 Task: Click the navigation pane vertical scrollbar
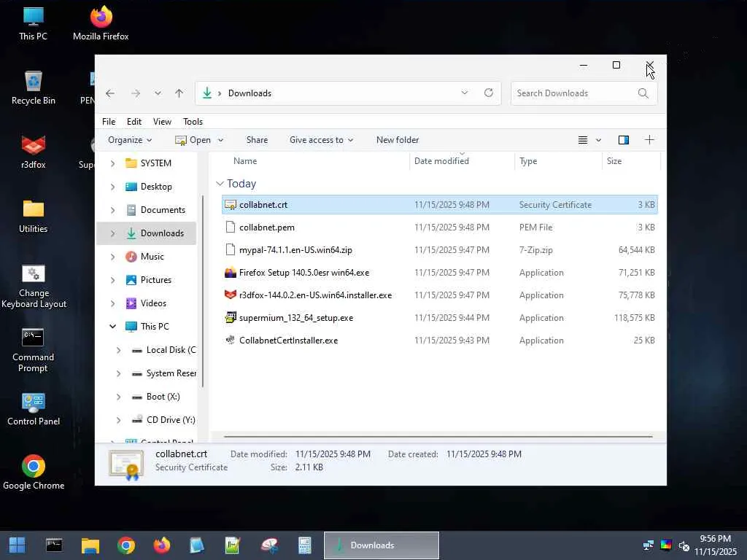click(x=203, y=292)
